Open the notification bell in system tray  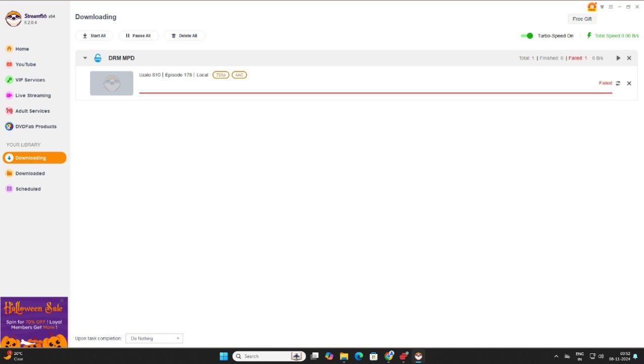635,356
